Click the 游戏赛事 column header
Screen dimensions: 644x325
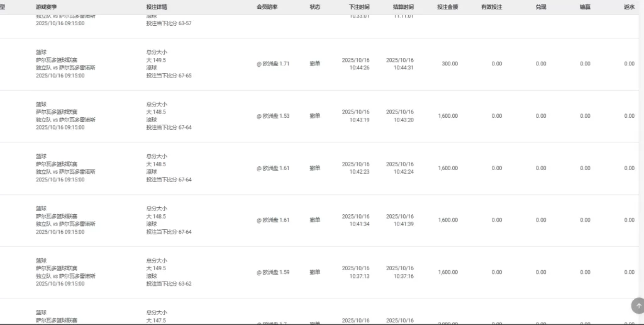point(46,7)
